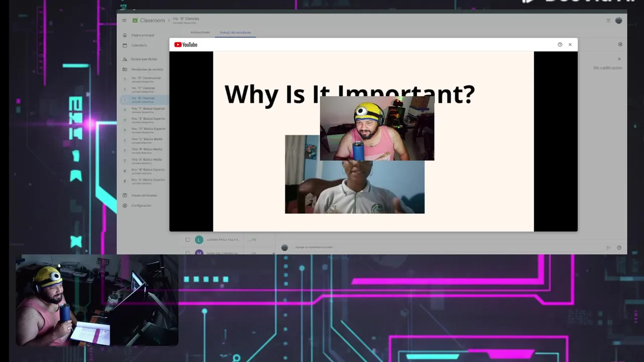Select the class 1ro. "C" Ciencias
Viewport: 644px width, 362px height.
[143, 89]
